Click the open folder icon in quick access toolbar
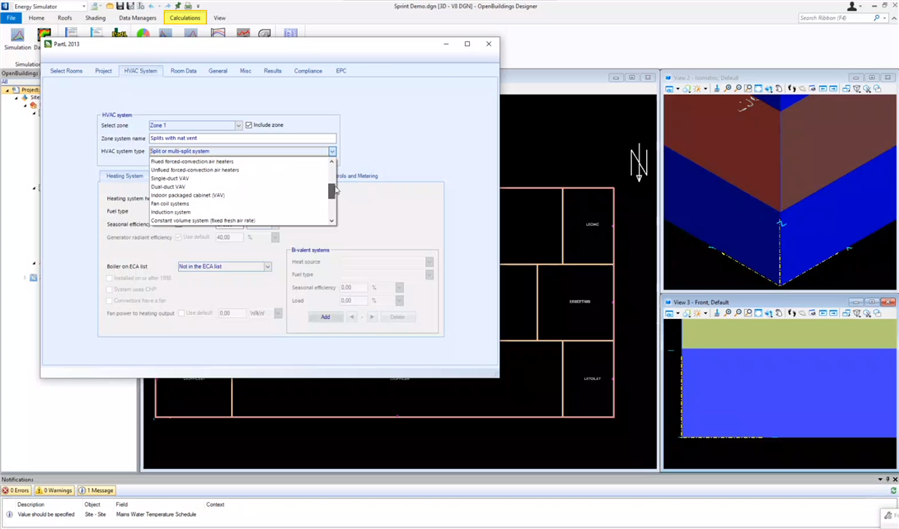This screenshot has width=899, height=529. point(109,6)
